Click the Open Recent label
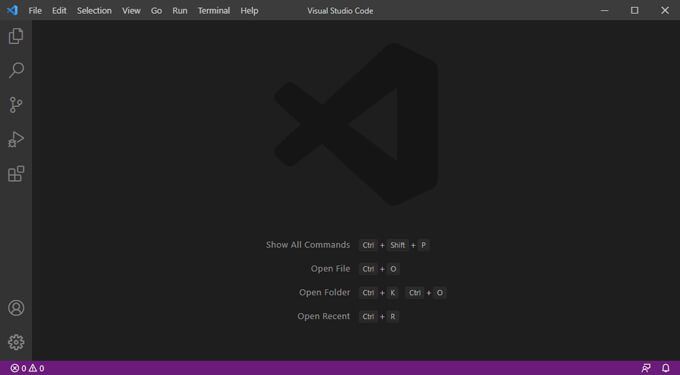680x375 pixels. click(324, 316)
